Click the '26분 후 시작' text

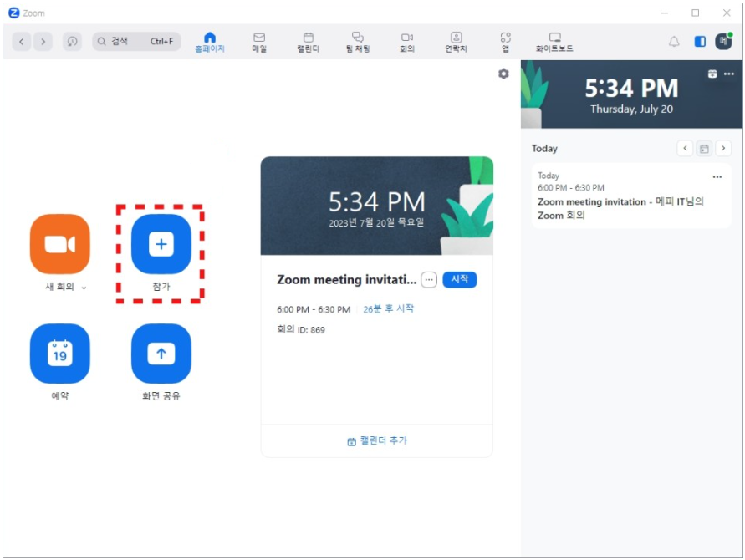point(388,309)
